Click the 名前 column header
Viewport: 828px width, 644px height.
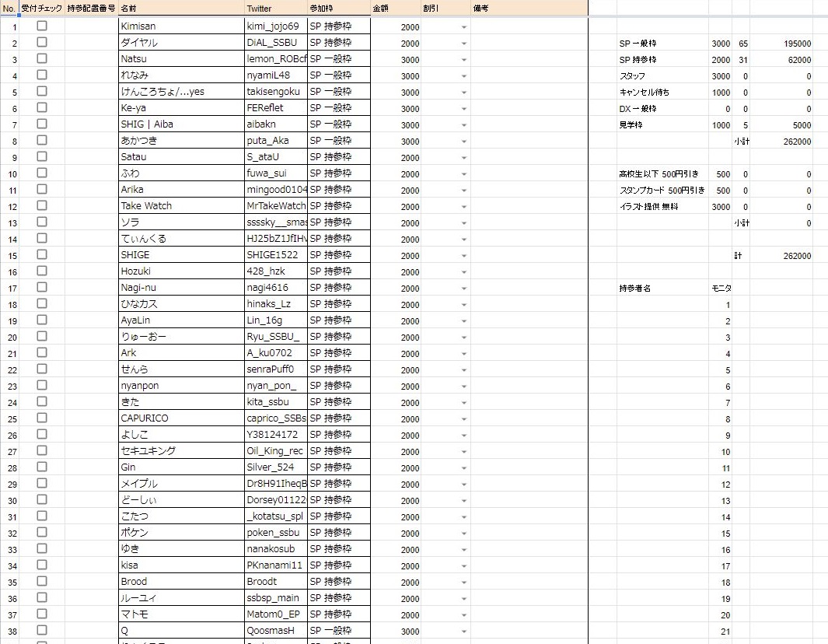[x=182, y=9]
